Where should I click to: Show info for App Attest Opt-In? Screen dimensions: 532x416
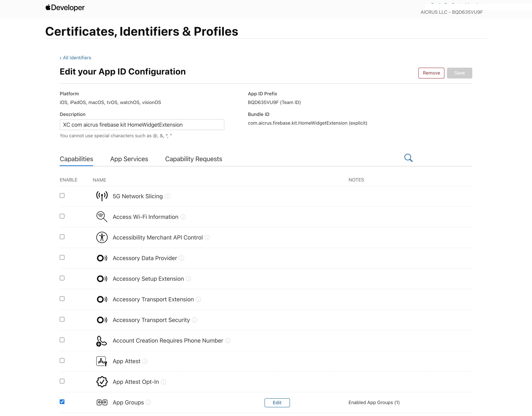point(164,382)
